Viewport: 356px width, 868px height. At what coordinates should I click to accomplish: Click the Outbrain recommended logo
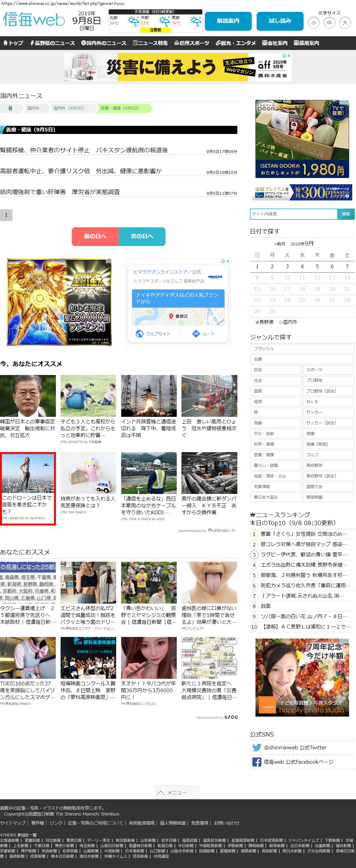(219, 530)
